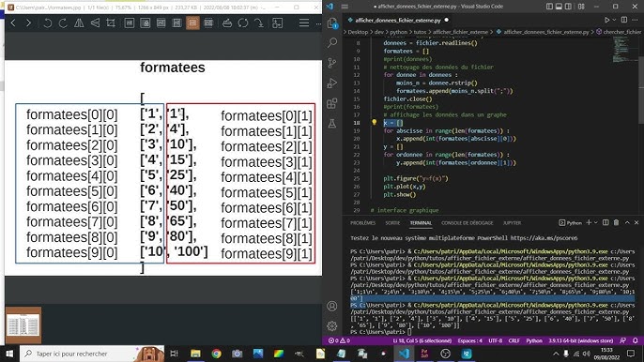Select the crop tool in image viewer
This screenshot has height=362, width=644.
point(111,23)
